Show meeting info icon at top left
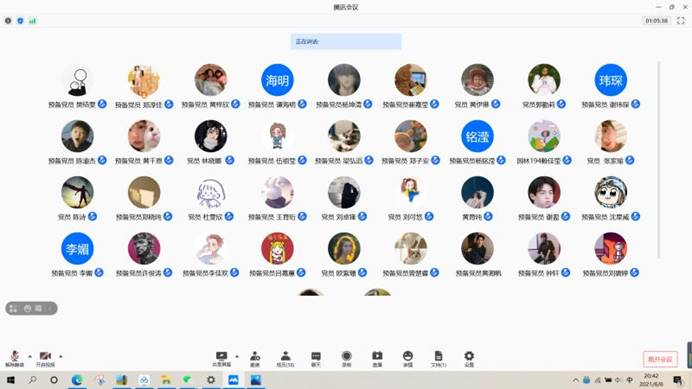Image resolution: width=692 pixels, height=389 pixels. click(x=8, y=21)
